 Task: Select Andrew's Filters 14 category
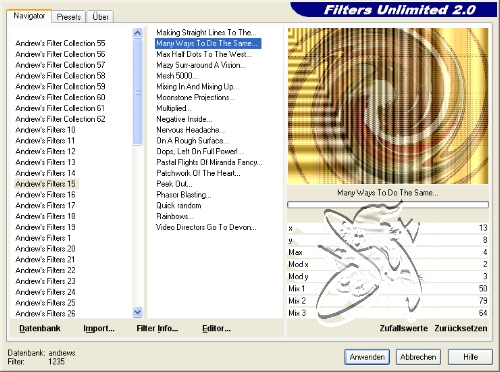[x=45, y=173]
